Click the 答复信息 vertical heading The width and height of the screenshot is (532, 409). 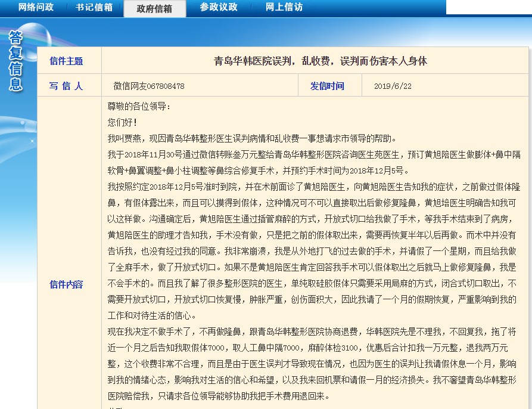pyautogui.click(x=15, y=61)
